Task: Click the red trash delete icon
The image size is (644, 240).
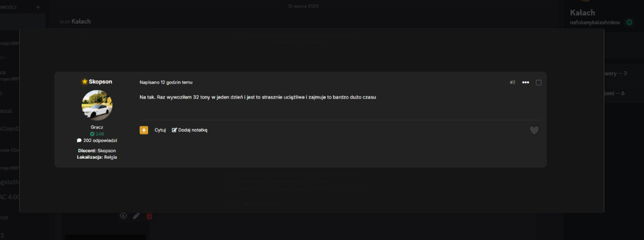Action: coord(149,216)
